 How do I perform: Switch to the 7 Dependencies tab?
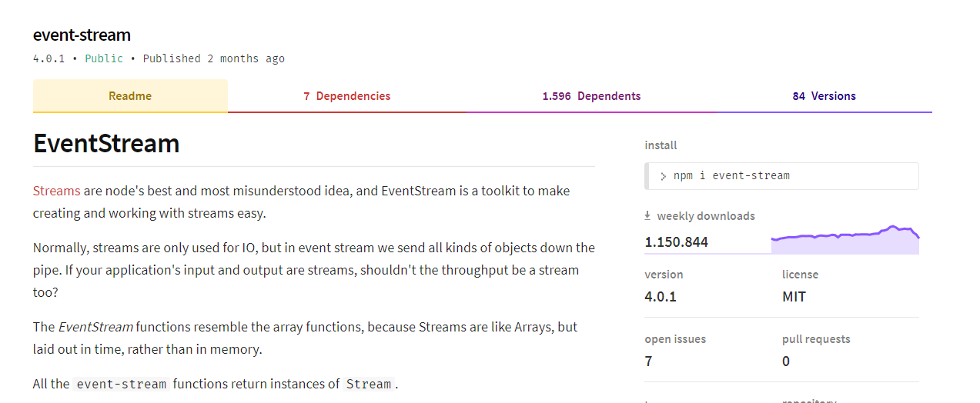346,96
